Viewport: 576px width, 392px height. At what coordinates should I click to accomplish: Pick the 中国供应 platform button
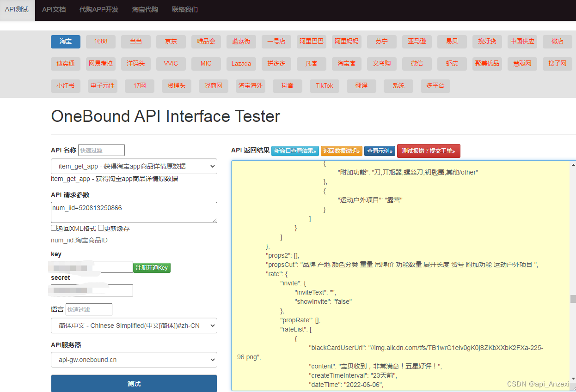(x=522, y=42)
